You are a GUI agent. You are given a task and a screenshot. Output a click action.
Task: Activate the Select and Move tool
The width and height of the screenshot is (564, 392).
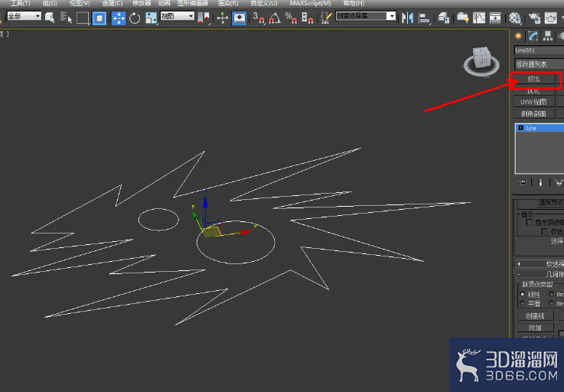(119, 18)
